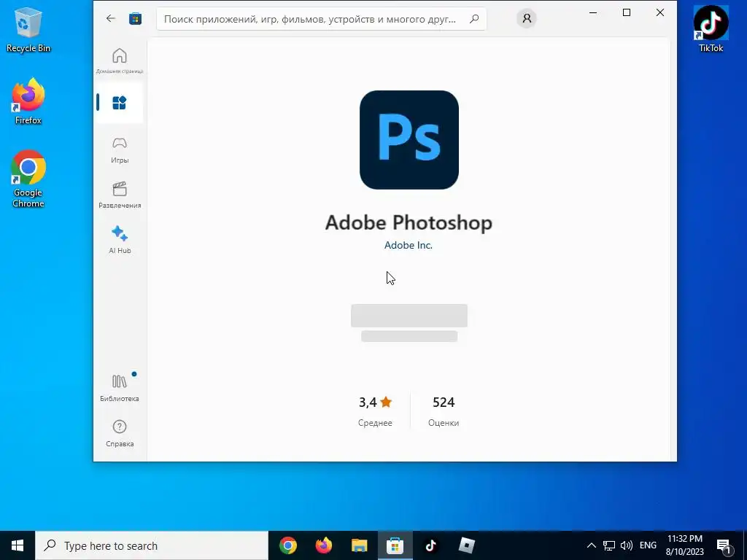Image resolution: width=747 pixels, height=560 pixels.
Task: Go back using the Store back arrow
Action: click(111, 18)
